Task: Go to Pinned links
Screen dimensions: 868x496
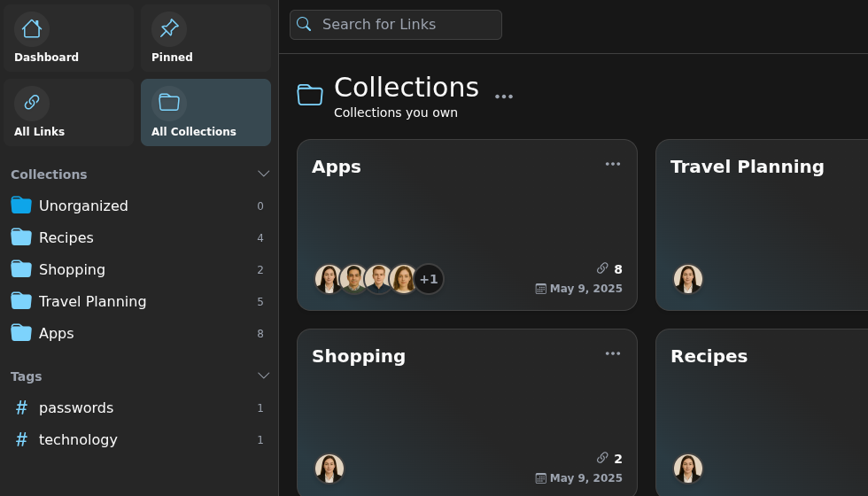Action: tap(205, 37)
